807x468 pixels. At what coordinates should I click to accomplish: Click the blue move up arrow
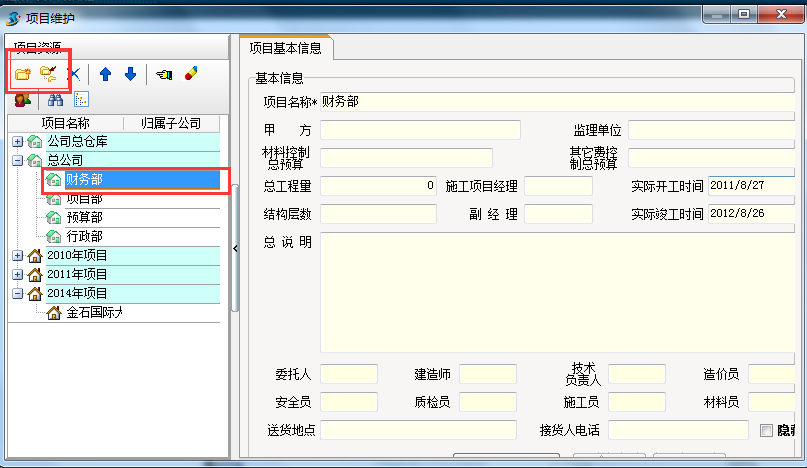105,74
